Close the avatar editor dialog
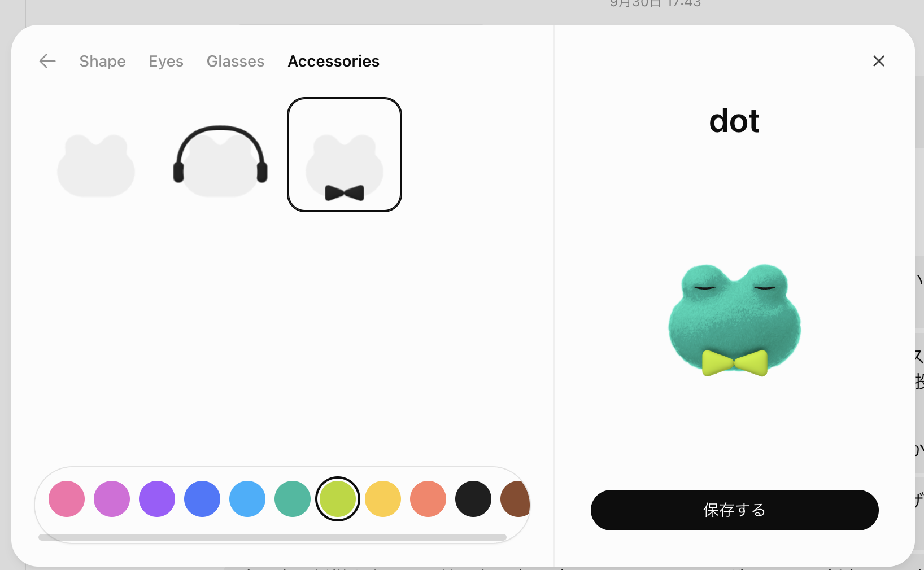The image size is (924, 570). [879, 61]
